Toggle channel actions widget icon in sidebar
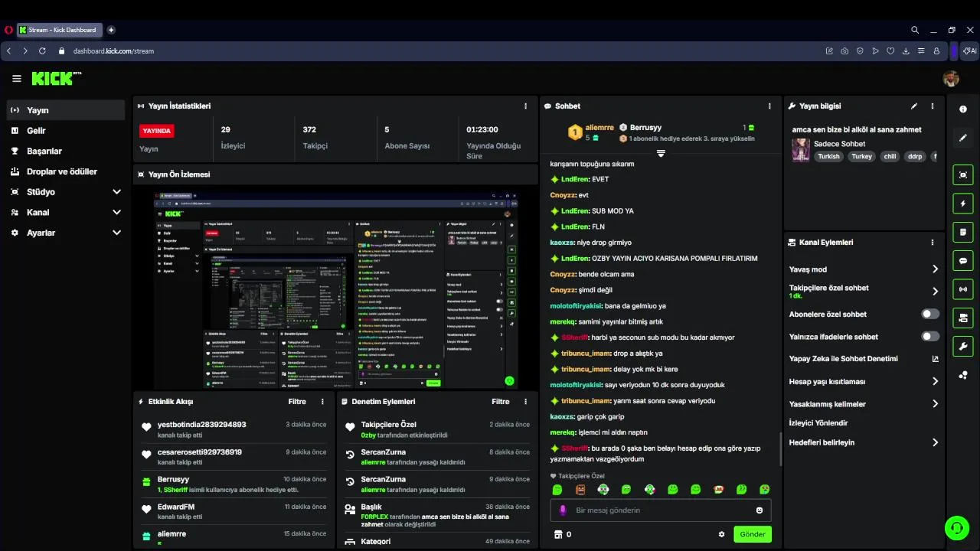The height and width of the screenshot is (551, 980). (x=963, y=318)
